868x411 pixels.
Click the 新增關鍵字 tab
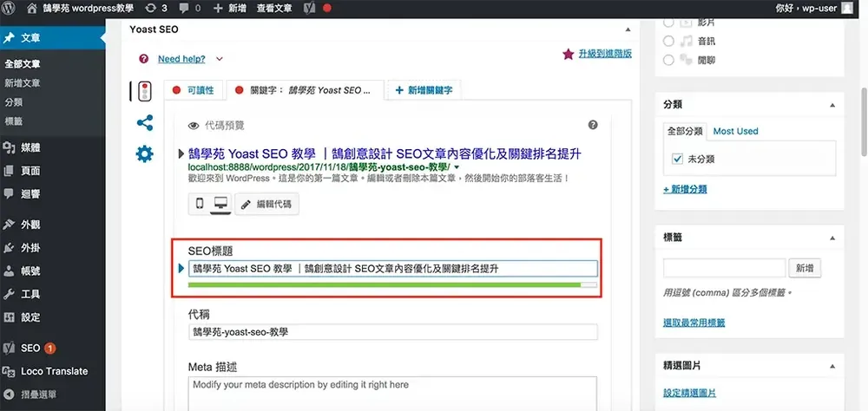[x=424, y=90]
